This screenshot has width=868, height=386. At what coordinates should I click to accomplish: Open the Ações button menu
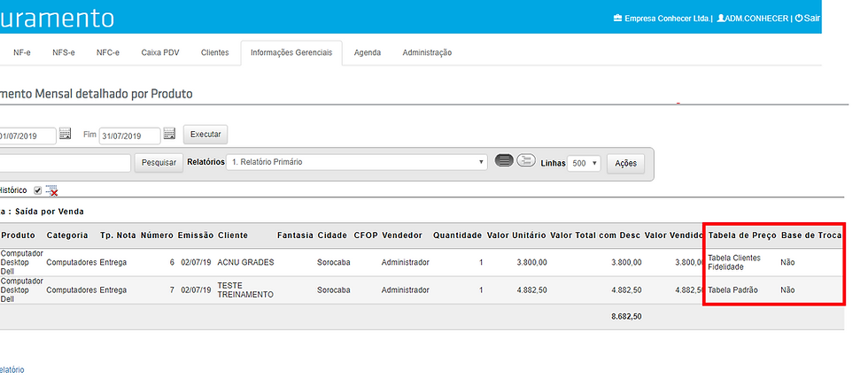625,163
